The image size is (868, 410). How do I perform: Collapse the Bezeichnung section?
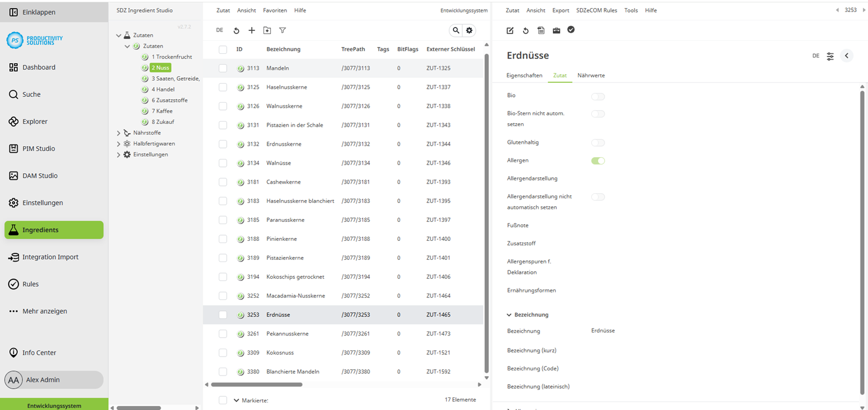(508, 314)
